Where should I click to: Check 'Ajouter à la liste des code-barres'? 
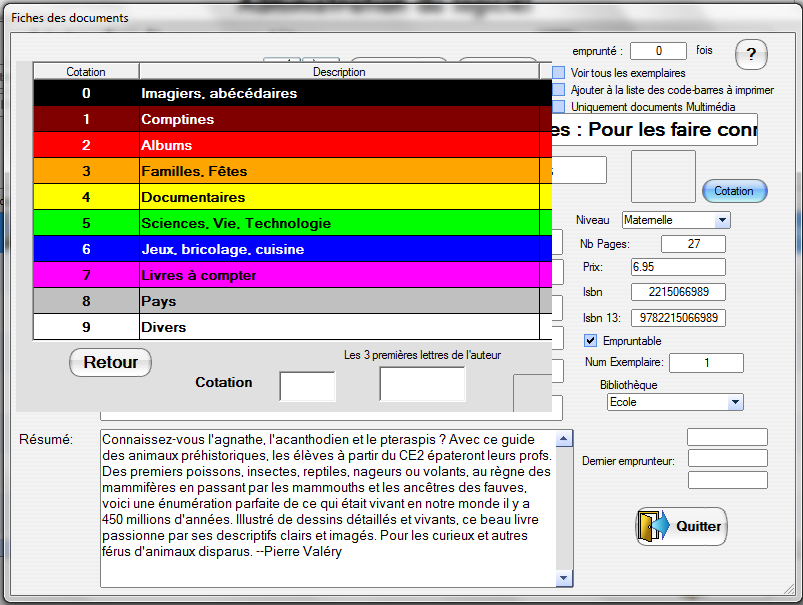[559, 90]
